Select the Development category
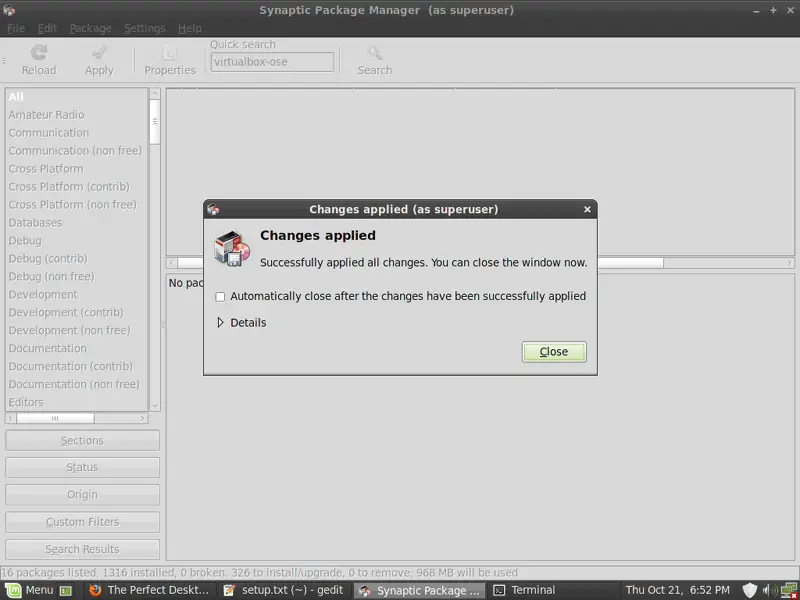The width and height of the screenshot is (800, 600). [x=77, y=294]
